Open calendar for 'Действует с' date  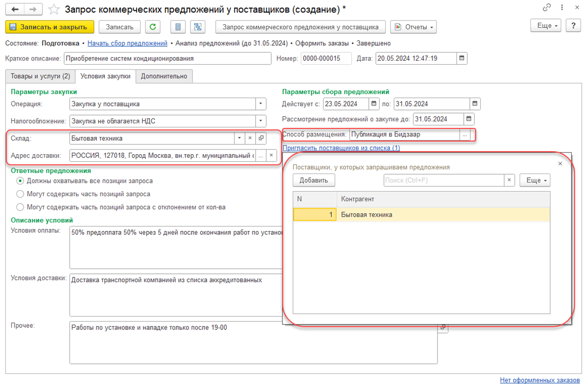point(374,104)
